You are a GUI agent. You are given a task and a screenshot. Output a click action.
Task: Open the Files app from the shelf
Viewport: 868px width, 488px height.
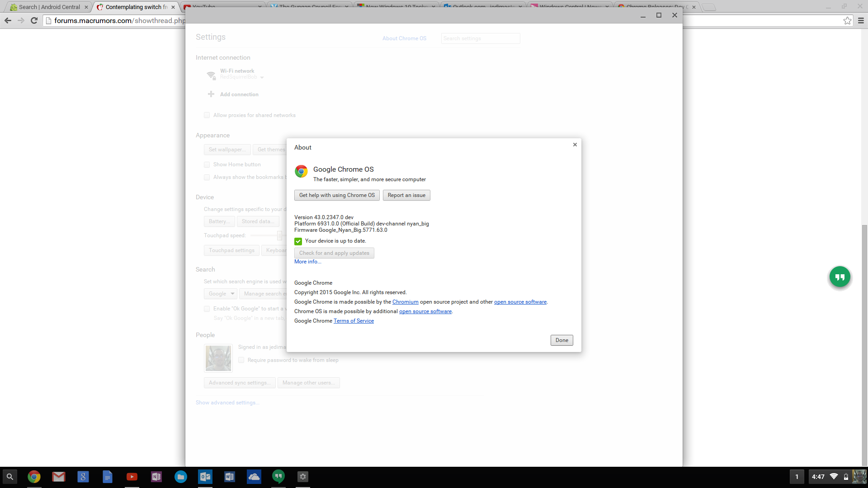180,477
